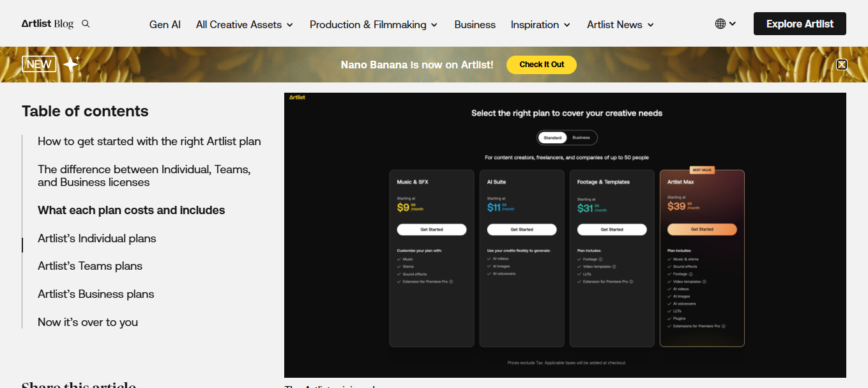Click the search magnifier icon

pos(86,24)
